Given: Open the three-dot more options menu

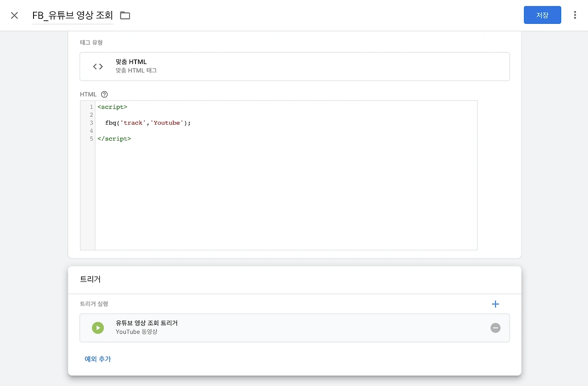Looking at the screenshot, I should tap(575, 15).
